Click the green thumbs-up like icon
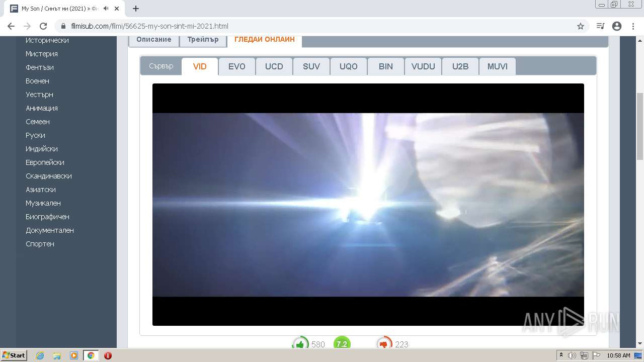The width and height of the screenshot is (644, 362). tap(300, 344)
